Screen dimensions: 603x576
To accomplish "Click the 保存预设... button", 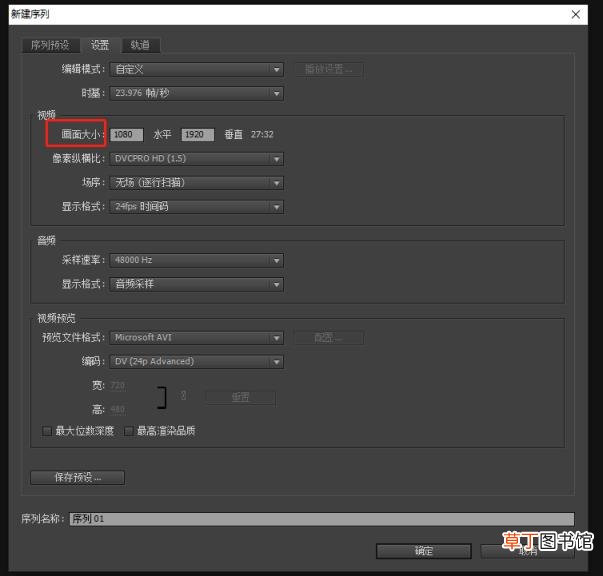I will [78, 478].
